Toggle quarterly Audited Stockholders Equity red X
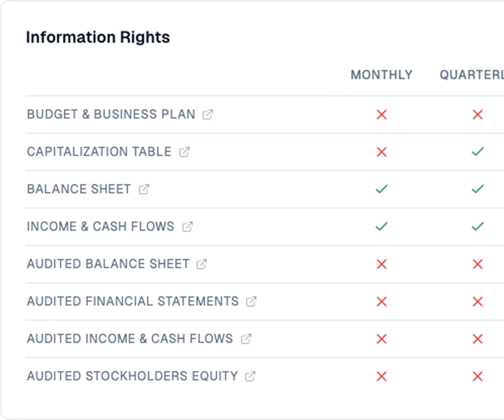Image resolution: width=504 pixels, height=420 pixels. tap(477, 376)
